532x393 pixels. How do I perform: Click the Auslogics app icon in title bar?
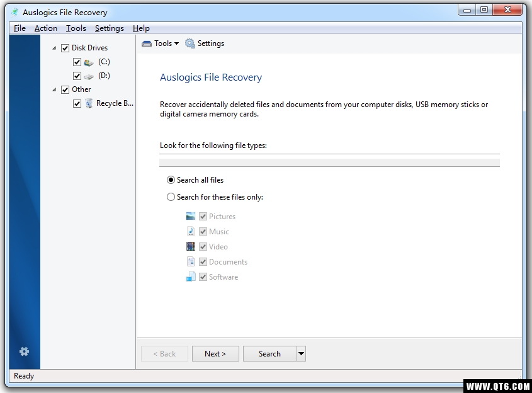coord(14,12)
